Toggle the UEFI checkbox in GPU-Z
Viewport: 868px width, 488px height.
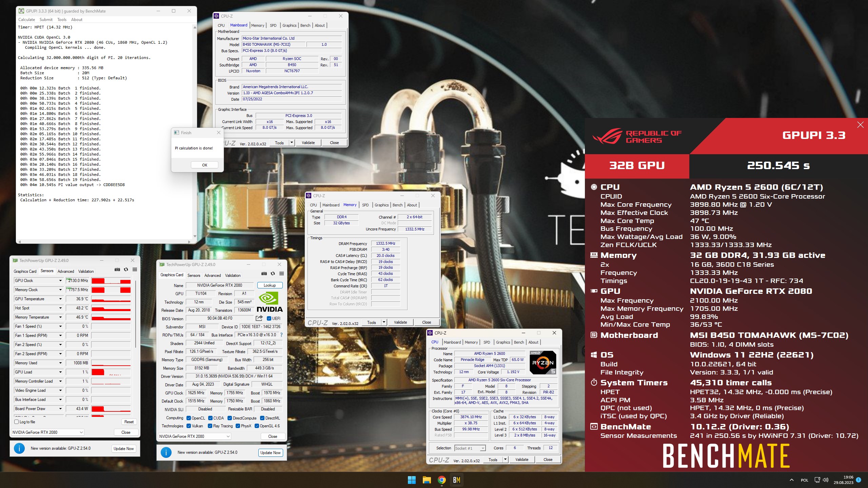coord(269,318)
